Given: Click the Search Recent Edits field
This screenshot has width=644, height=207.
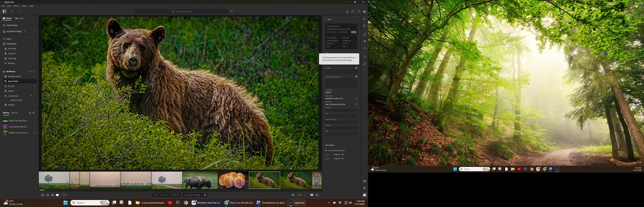Looking at the screenshot, I should tap(181, 11).
